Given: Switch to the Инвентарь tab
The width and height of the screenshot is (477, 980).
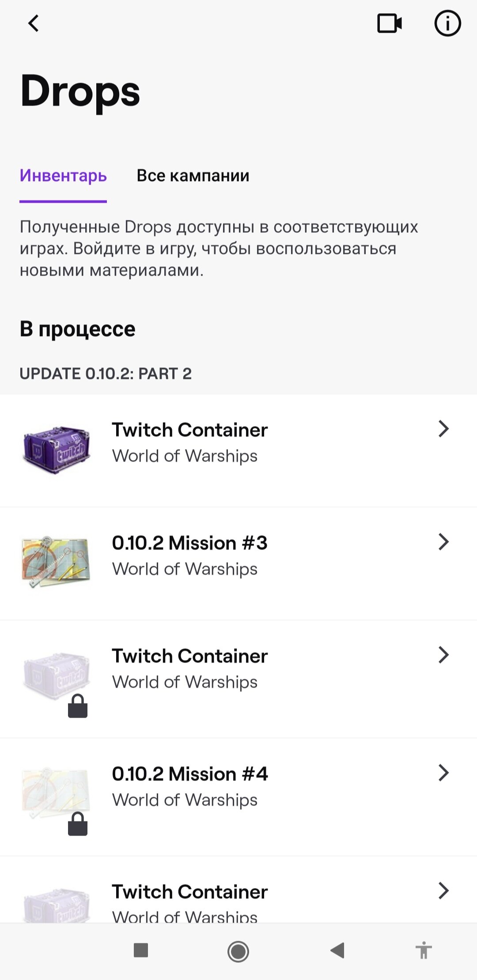Looking at the screenshot, I should click(x=63, y=176).
